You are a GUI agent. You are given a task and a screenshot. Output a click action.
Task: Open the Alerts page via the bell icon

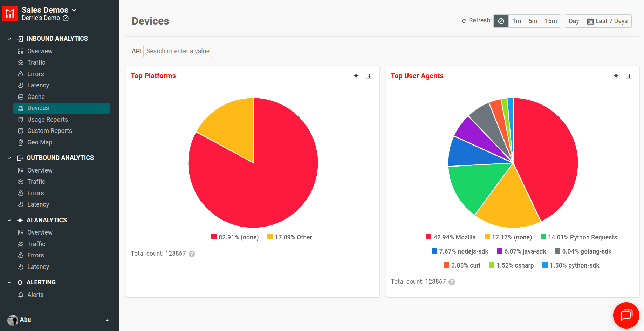36,295
